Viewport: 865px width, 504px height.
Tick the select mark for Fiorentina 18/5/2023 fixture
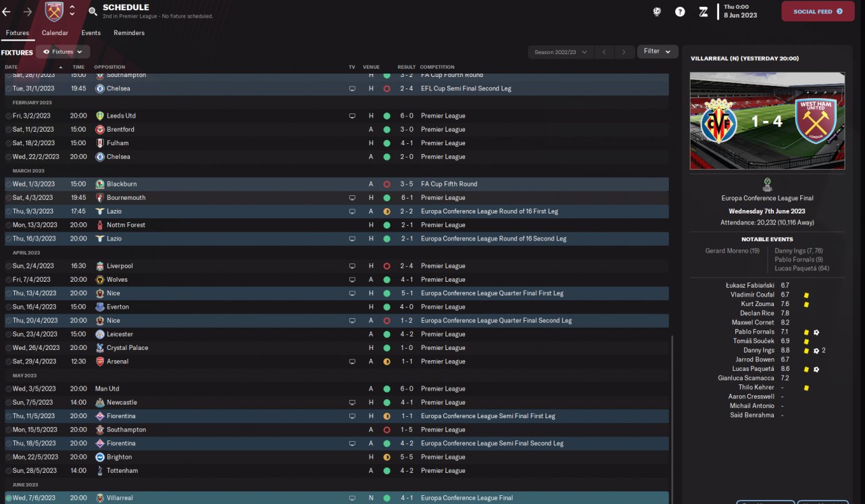click(x=8, y=443)
